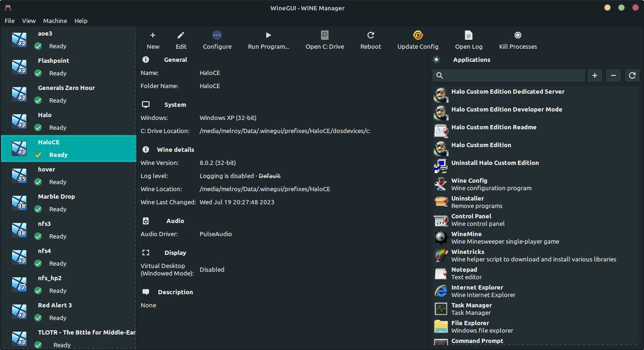Screen dimensions: 644x350
Task: Click the Folder Name value HaloCE
Action: tap(210, 86)
